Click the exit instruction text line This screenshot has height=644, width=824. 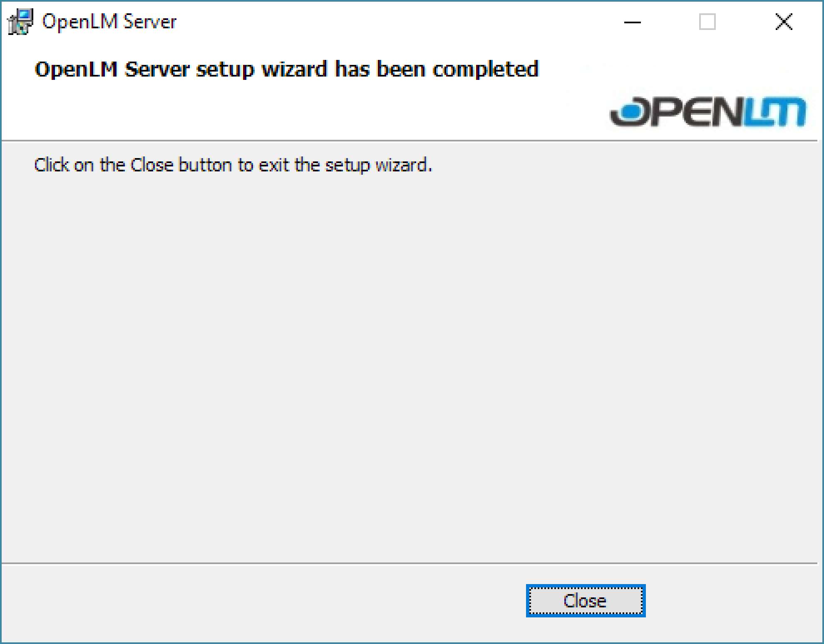(x=233, y=165)
